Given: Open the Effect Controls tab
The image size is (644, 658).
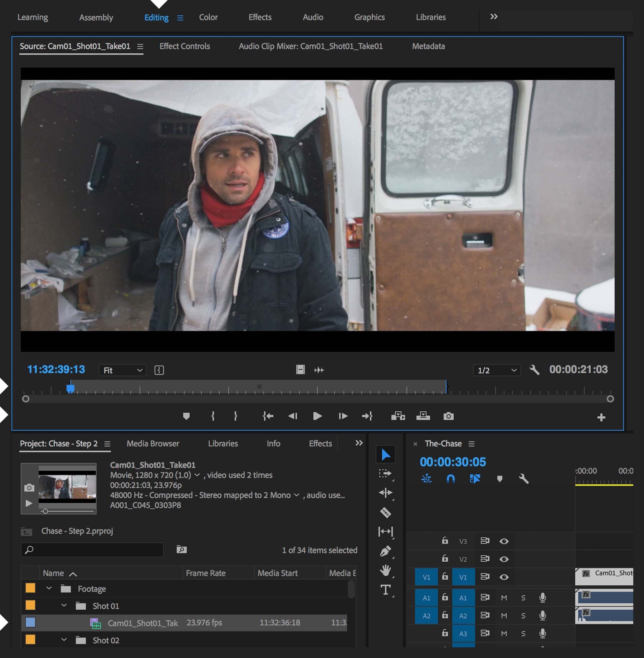Looking at the screenshot, I should click(185, 46).
